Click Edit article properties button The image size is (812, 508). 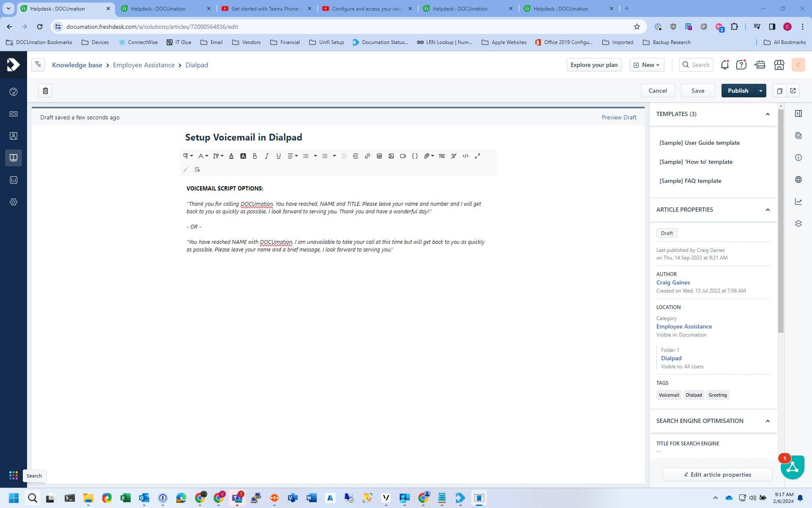pos(717,475)
